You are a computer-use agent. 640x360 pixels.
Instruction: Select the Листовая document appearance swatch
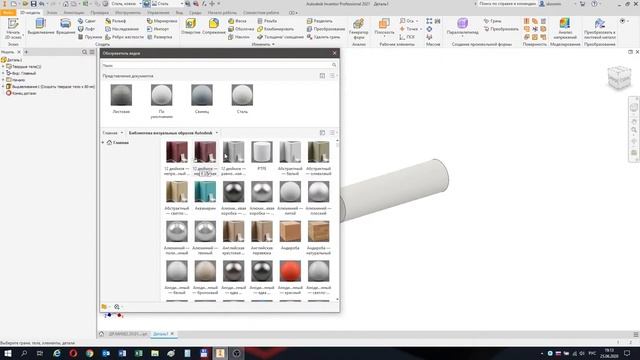point(121,95)
